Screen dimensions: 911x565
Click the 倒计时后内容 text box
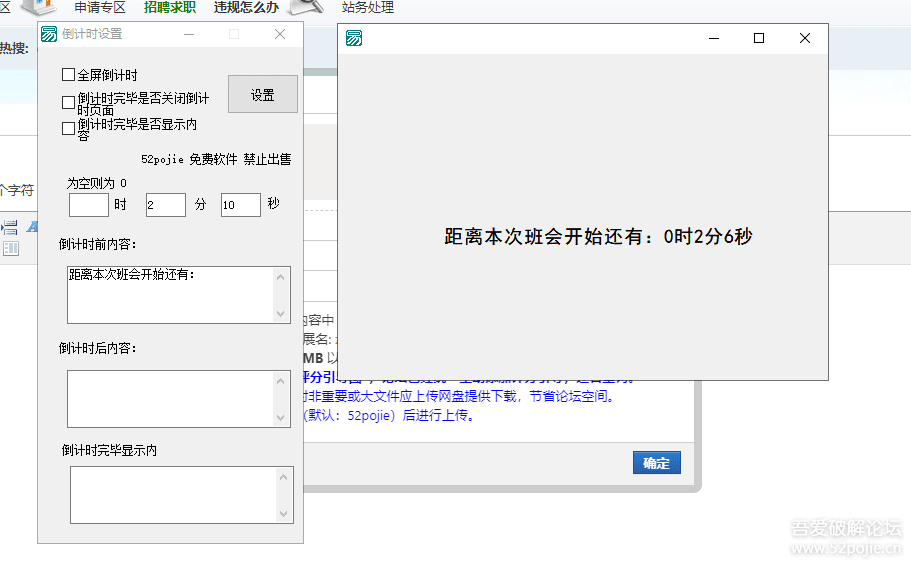(x=179, y=399)
